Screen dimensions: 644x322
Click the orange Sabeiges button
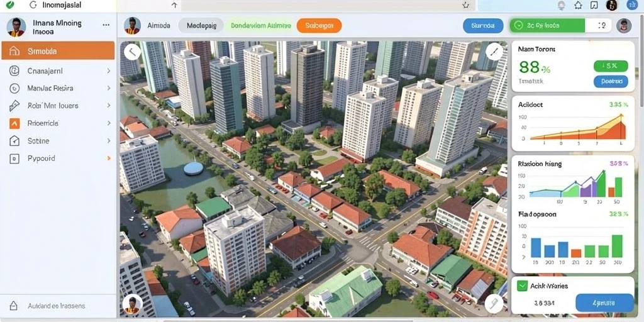(319, 25)
